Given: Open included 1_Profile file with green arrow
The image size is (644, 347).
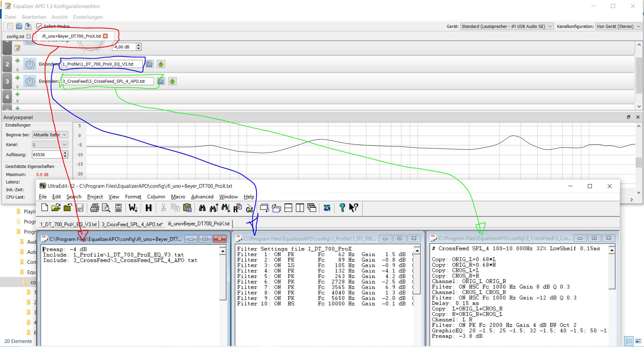Looking at the screenshot, I should pyautogui.click(x=161, y=64).
